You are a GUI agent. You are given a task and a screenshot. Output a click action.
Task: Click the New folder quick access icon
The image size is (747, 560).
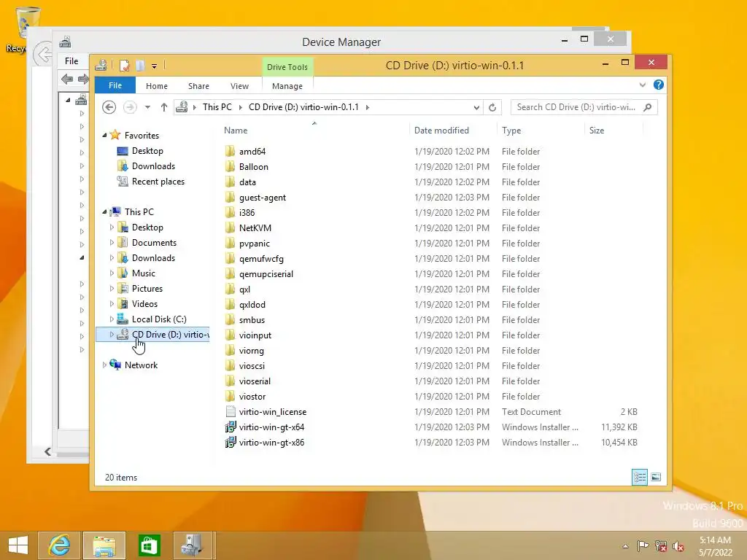click(x=140, y=66)
